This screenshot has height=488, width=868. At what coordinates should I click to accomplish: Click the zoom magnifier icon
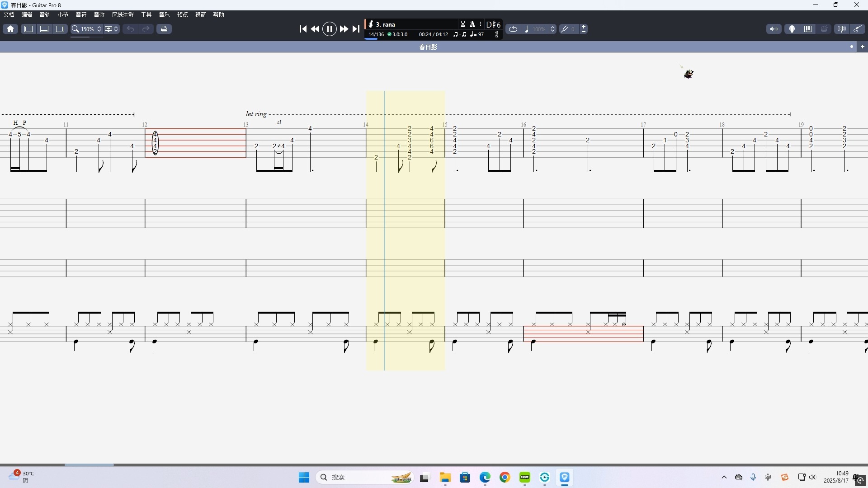[x=75, y=29]
